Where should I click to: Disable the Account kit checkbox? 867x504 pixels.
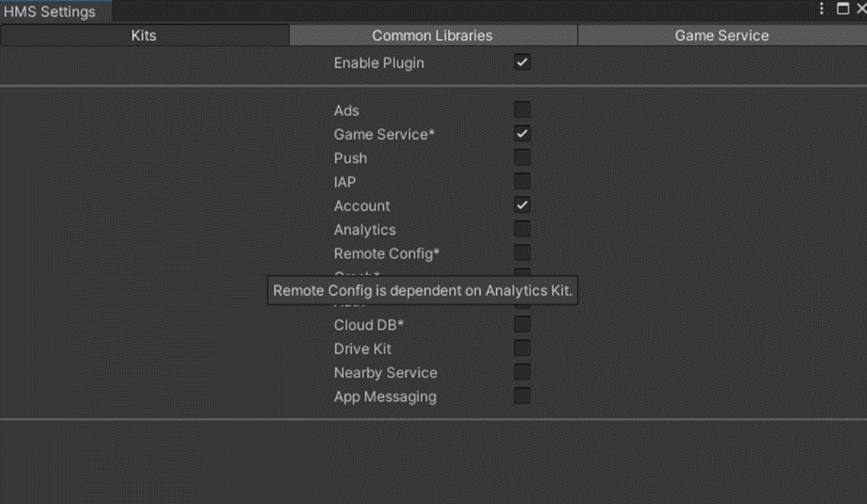click(x=522, y=205)
